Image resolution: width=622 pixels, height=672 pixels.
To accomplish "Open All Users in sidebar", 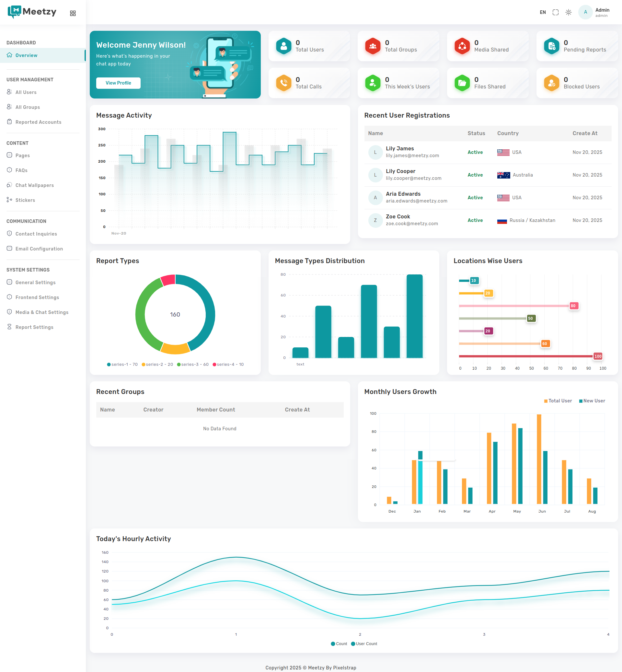I will click(x=26, y=92).
